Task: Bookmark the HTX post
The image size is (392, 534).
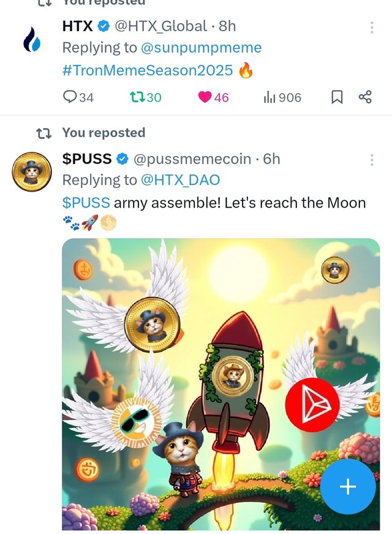Action: pos(337,97)
